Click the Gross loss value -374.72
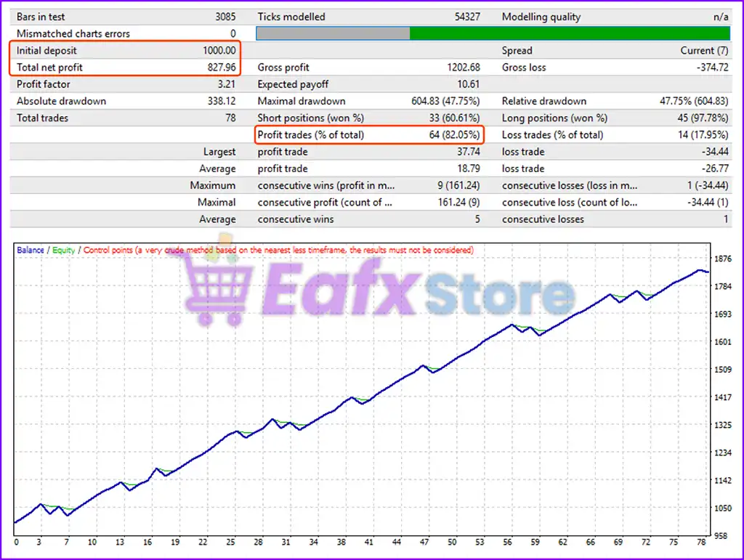744x560 pixels. pos(712,68)
